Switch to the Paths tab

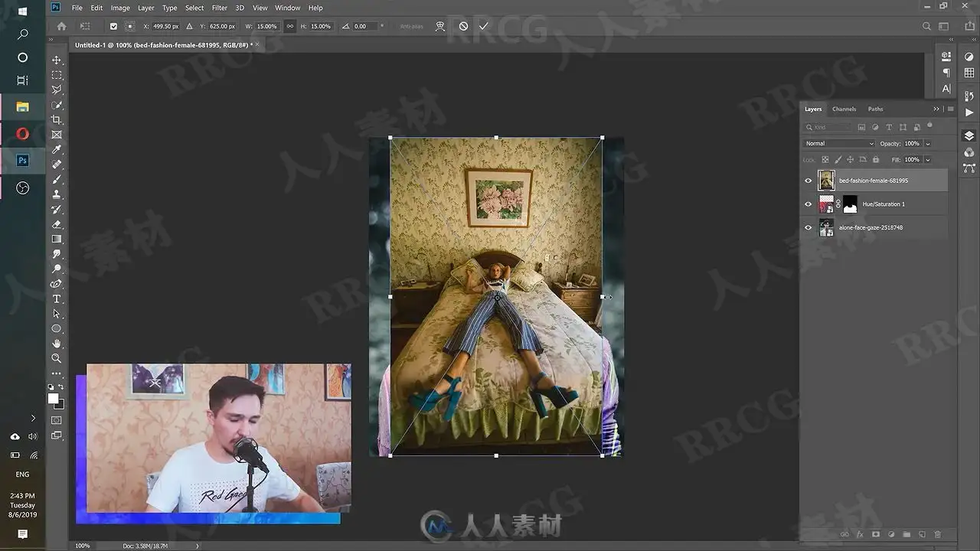[876, 109]
